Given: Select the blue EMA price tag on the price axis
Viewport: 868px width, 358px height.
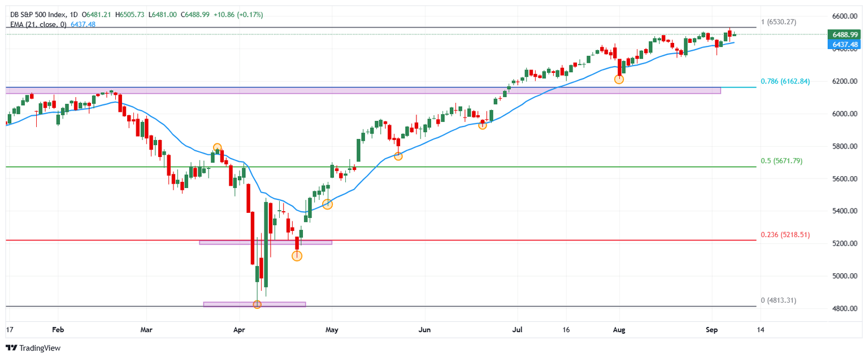Looking at the screenshot, I should point(844,43).
